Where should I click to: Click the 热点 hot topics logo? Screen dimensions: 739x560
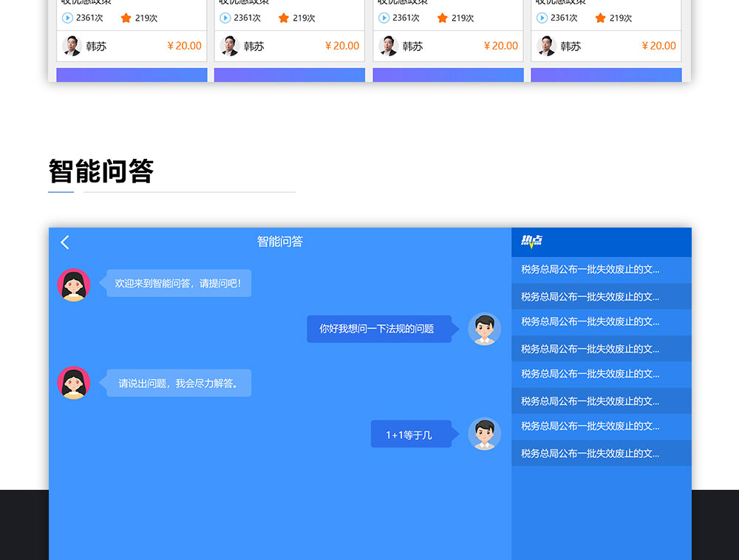(x=531, y=241)
